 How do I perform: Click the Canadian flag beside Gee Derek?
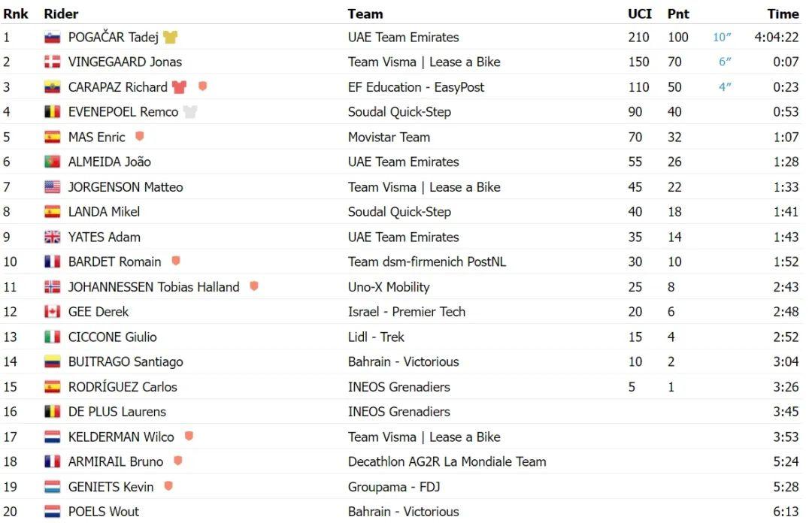[52, 312]
